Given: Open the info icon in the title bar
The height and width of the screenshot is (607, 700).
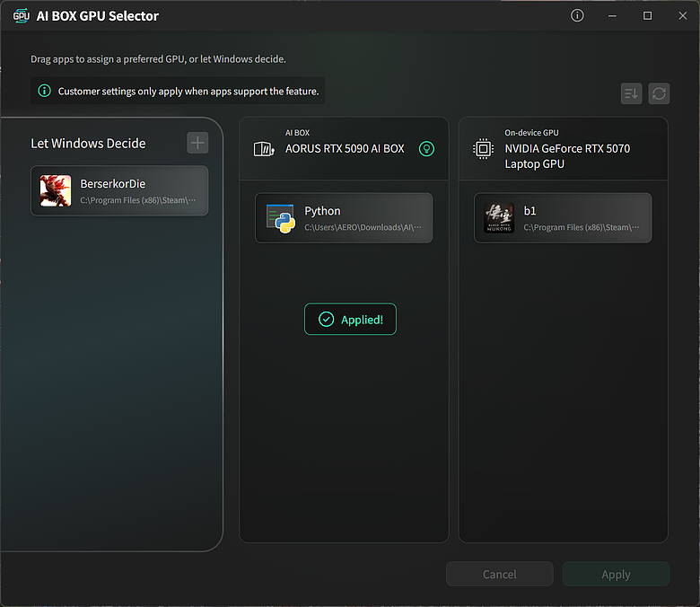Looking at the screenshot, I should [577, 15].
